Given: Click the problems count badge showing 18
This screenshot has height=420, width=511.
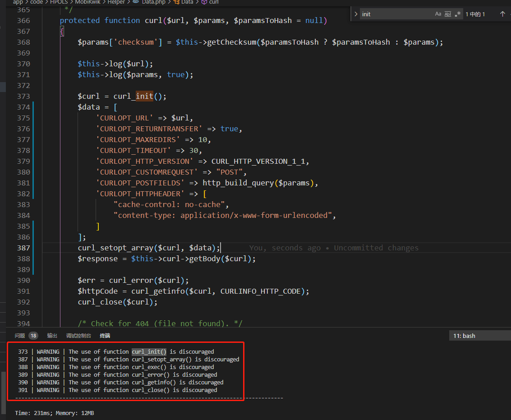Looking at the screenshot, I should pyautogui.click(x=33, y=336).
